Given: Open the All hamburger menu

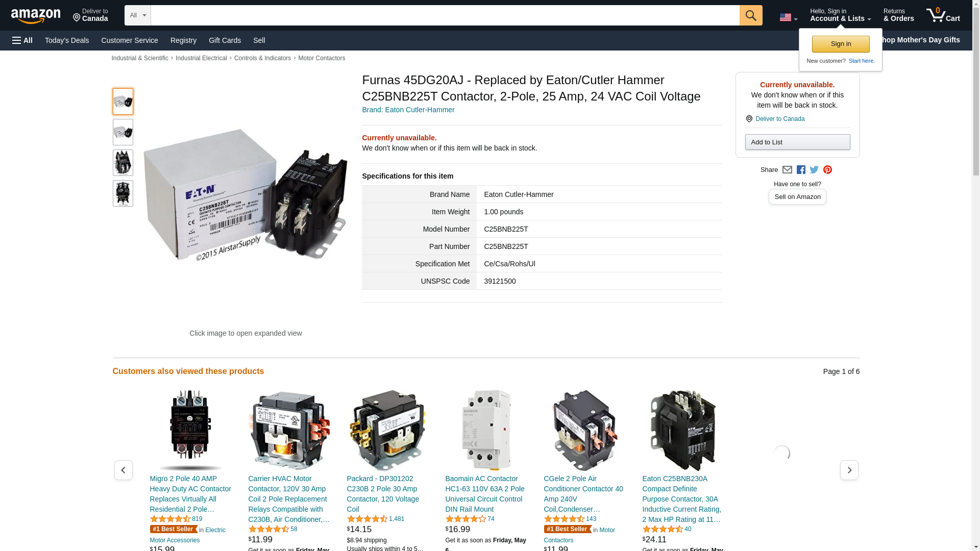Looking at the screenshot, I should coord(22,40).
